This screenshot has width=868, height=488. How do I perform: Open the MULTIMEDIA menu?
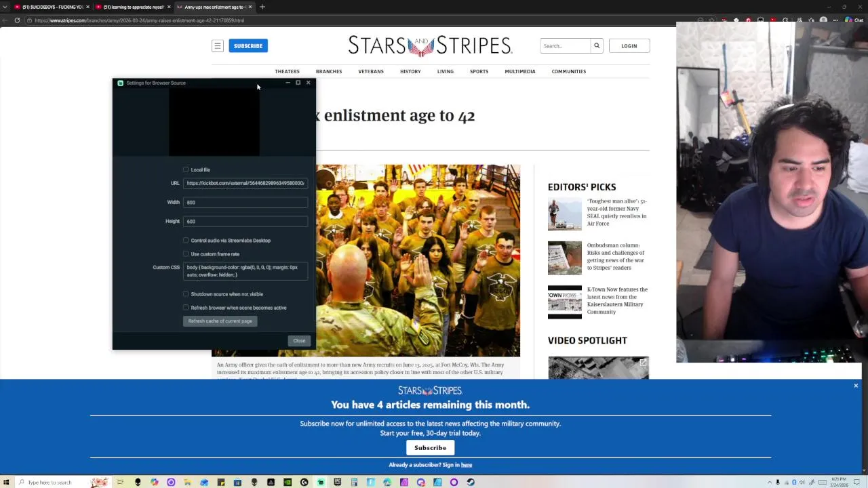(520, 71)
